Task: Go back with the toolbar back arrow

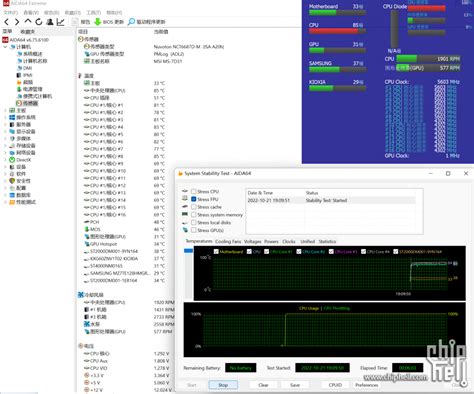Action: 6,22
